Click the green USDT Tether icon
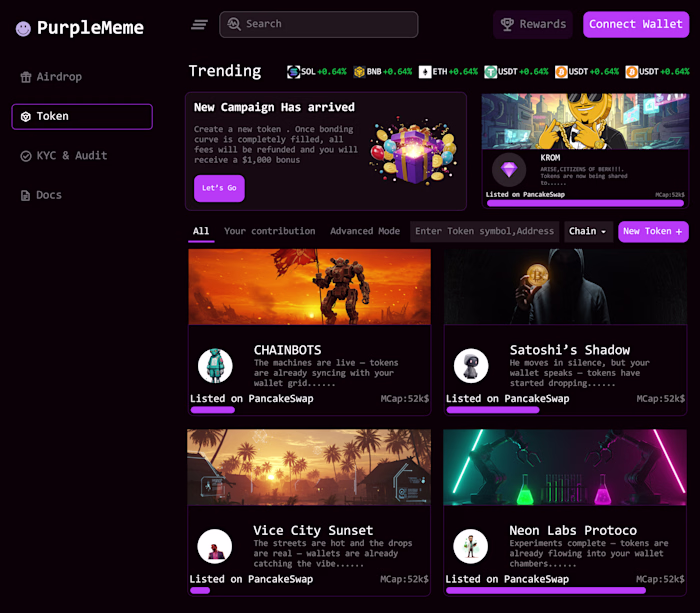Image resolution: width=700 pixels, height=613 pixels. click(x=491, y=71)
